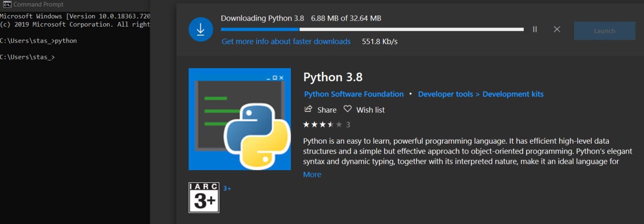Click the '6.88 MB of 32.64 MB' text

pyautogui.click(x=346, y=18)
